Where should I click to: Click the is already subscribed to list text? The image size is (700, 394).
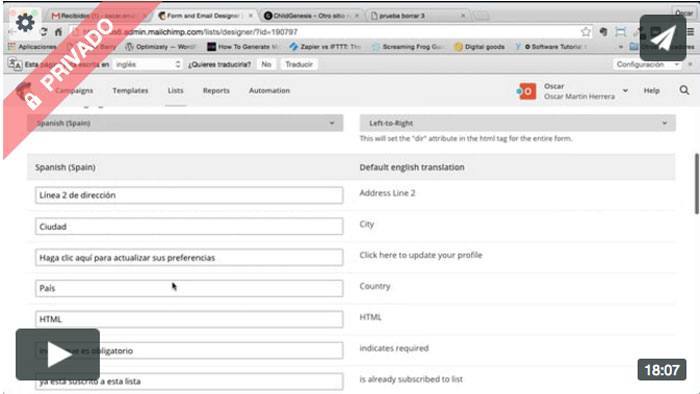(x=411, y=379)
